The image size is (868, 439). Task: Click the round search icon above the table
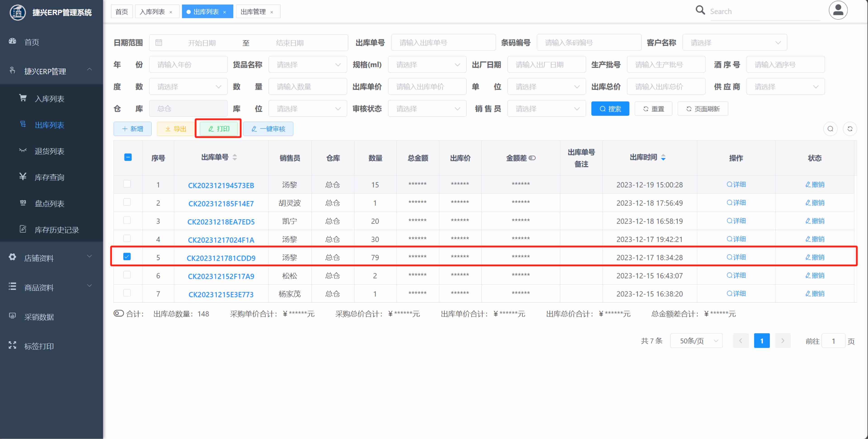(830, 129)
